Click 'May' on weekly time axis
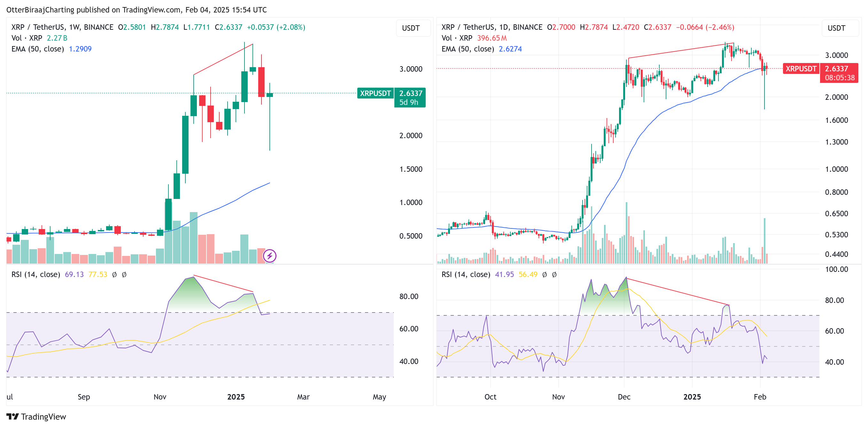Viewport: 868px width, 428px height. click(x=379, y=397)
